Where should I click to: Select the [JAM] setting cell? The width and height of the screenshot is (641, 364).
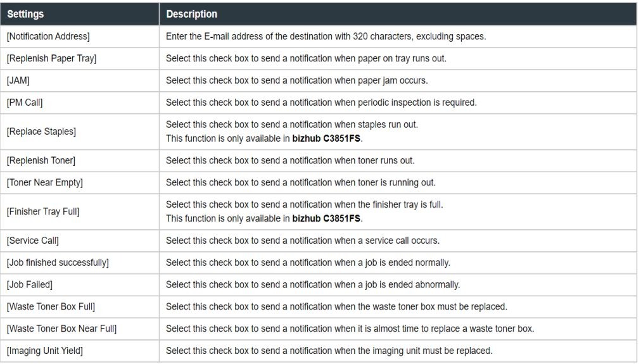(18, 81)
